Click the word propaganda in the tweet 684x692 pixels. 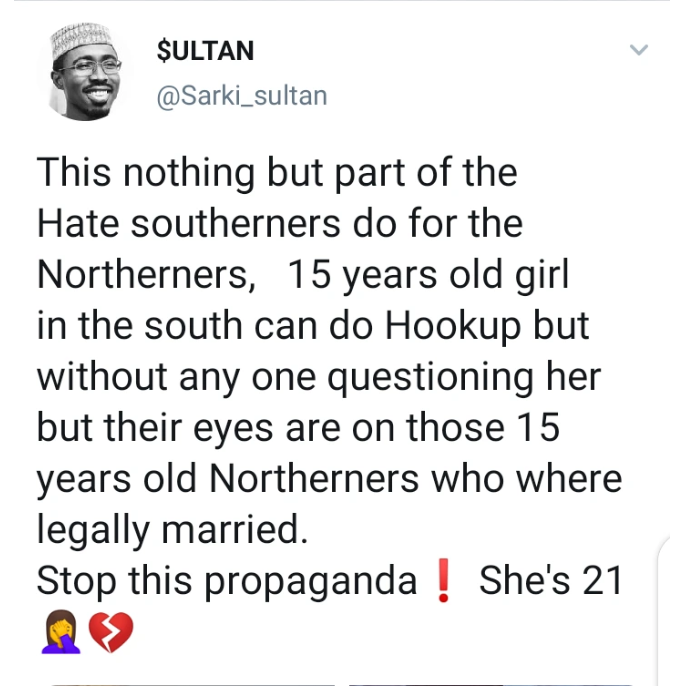point(311,583)
